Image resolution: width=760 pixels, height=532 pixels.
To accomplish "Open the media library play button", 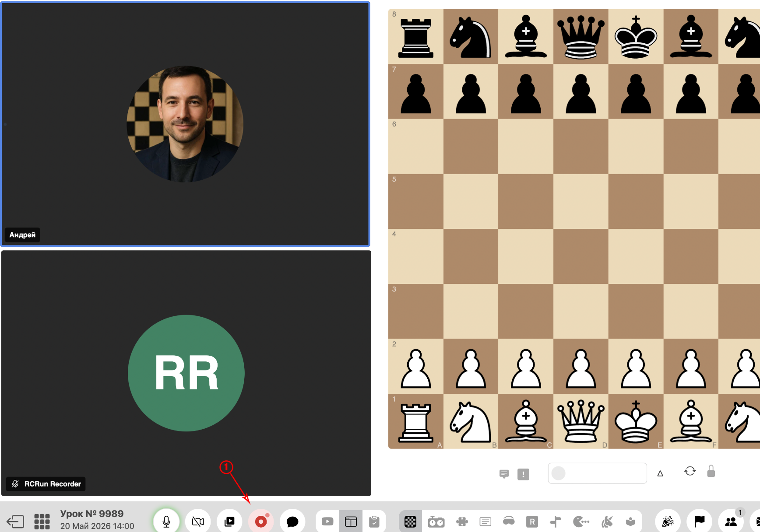I will pyautogui.click(x=229, y=521).
